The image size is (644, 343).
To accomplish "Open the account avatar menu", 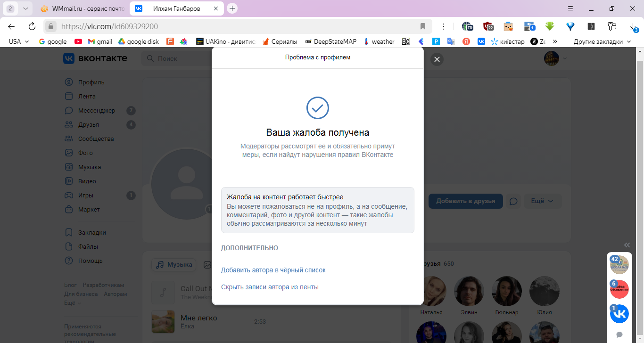I will pos(555,58).
